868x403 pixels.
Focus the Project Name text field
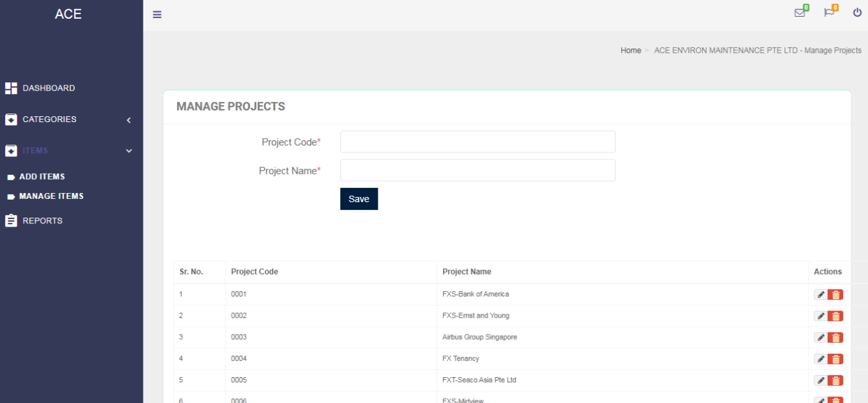click(477, 170)
